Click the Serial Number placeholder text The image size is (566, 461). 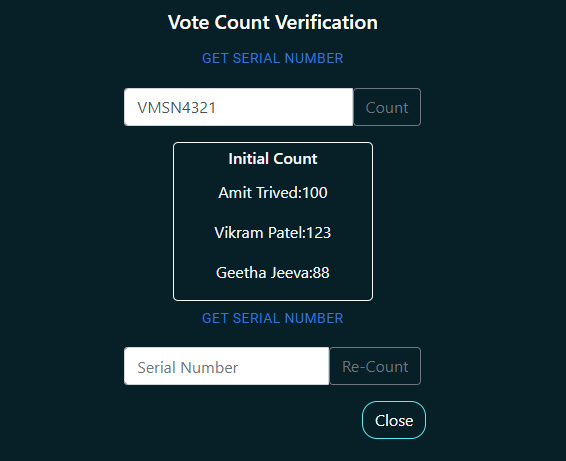[188, 368]
